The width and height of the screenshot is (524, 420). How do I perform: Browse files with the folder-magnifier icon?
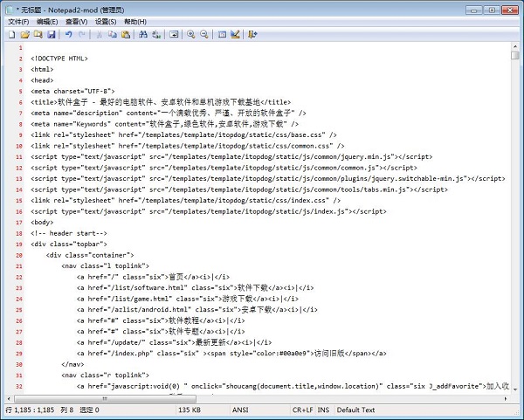click(x=38, y=34)
